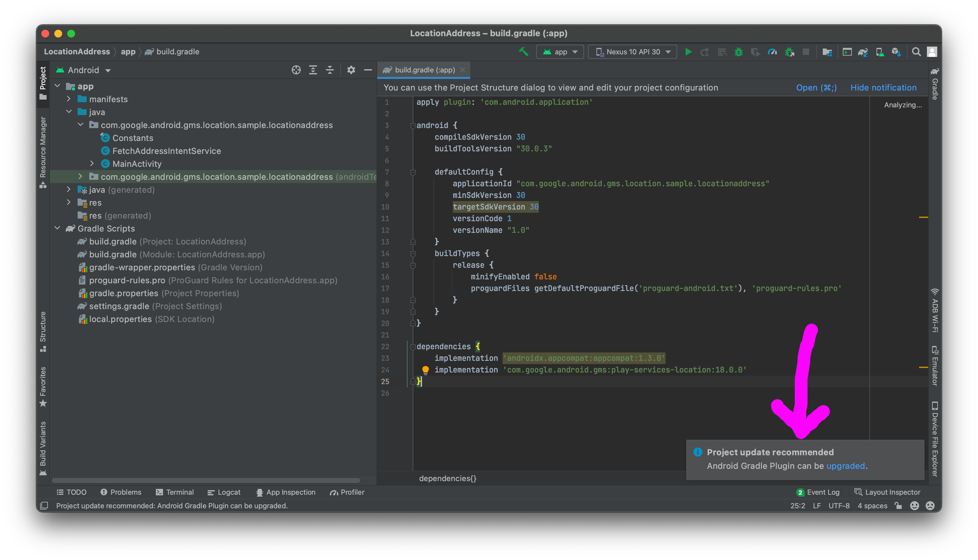Open the Layout Inspector button
The image size is (978, 560).
887,492
